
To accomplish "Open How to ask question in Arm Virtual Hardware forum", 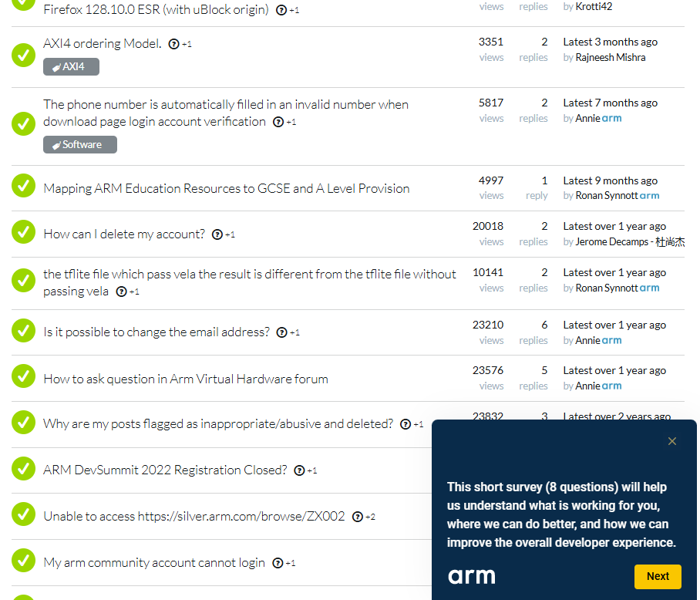I will (x=186, y=379).
